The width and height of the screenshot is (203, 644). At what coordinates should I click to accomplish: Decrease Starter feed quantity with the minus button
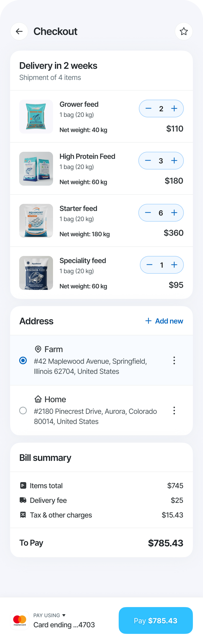click(148, 213)
